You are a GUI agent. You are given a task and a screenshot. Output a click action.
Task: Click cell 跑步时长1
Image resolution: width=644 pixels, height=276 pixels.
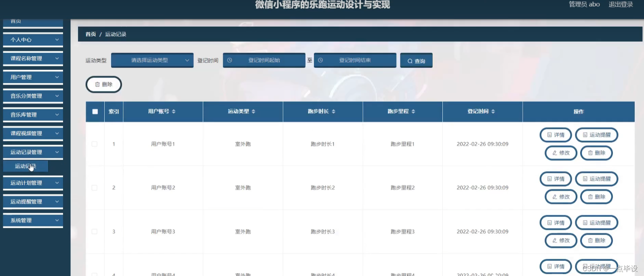click(x=322, y=144)
